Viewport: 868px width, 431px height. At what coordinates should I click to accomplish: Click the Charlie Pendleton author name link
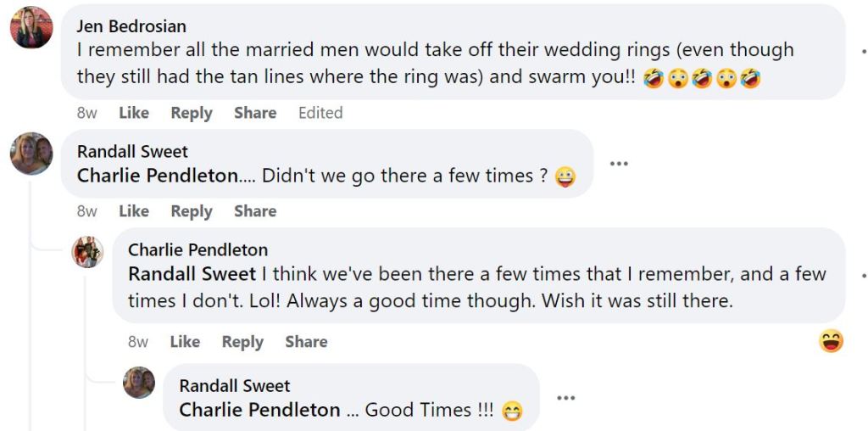198,249
